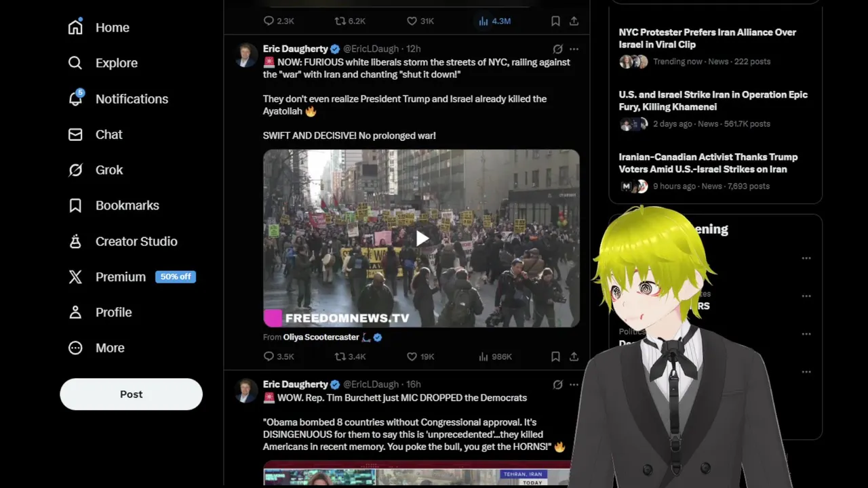View analytics showing 986K views
The image size is (868, 488).
point(495,357)
